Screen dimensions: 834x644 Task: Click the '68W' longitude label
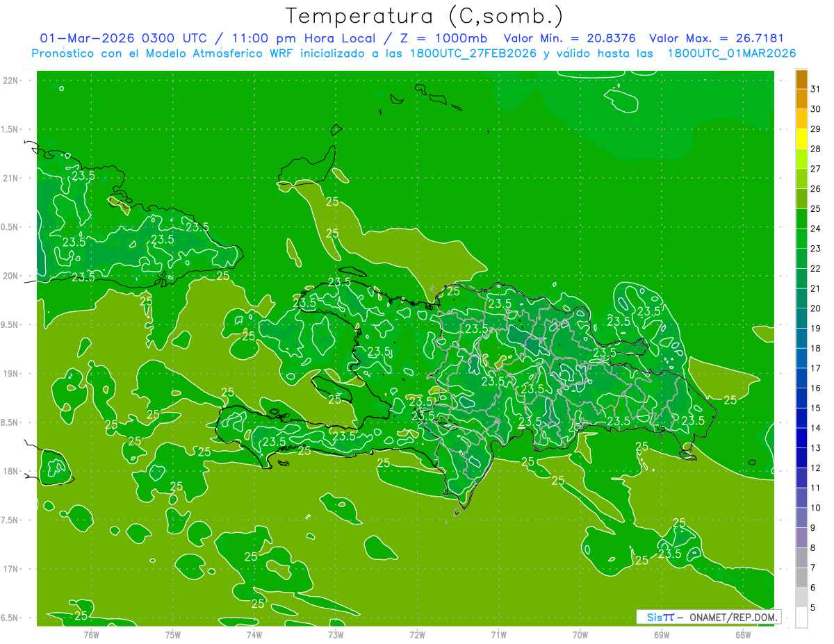click(742, 634)
